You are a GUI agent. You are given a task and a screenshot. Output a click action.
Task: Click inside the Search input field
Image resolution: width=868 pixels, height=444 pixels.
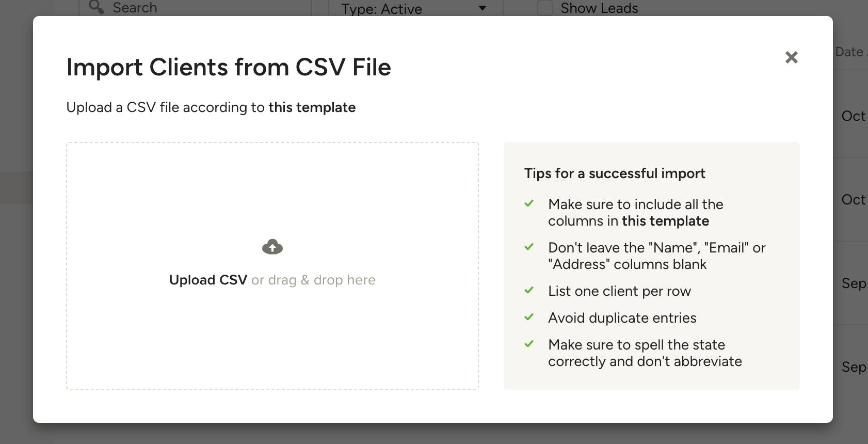tap(181, 8)
